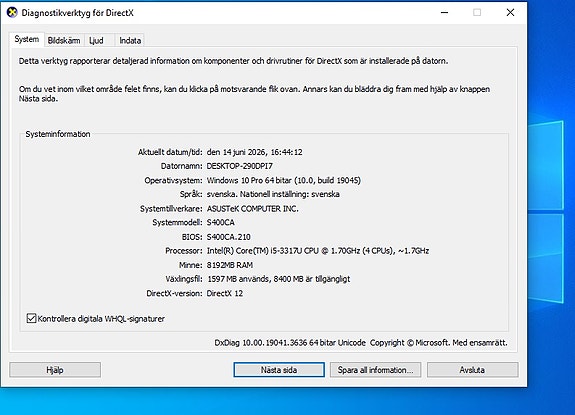The image size is (575, 415).
Task: Close the DirectX diagnostic window
Action: [510, 12]
